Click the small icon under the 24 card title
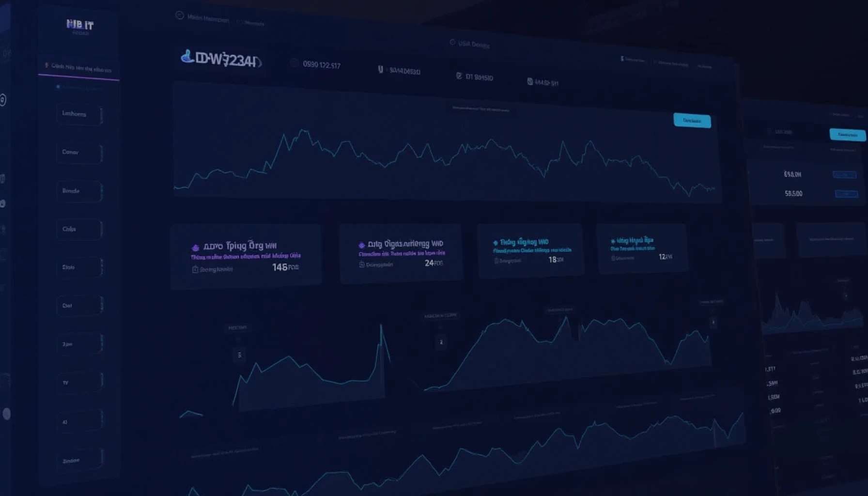Screen dimensions: 868x496 362,265
